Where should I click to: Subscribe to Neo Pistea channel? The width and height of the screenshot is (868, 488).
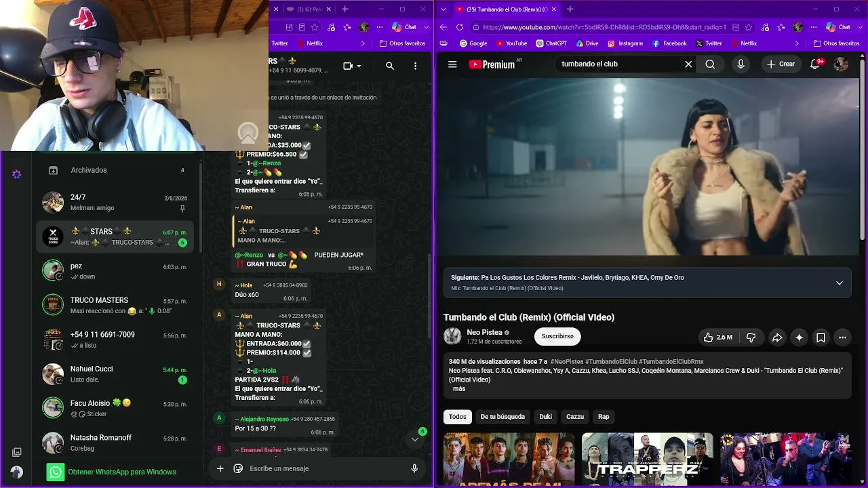557,337
